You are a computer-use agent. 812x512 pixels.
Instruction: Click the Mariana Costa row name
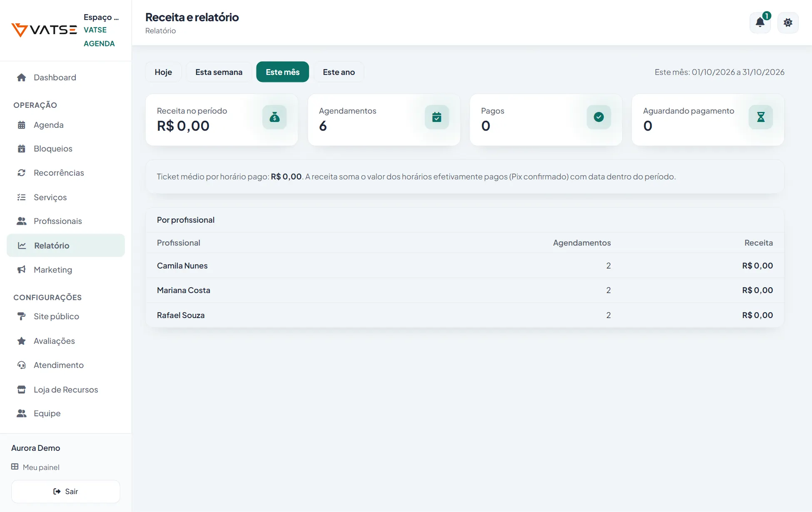click(184, 290)
